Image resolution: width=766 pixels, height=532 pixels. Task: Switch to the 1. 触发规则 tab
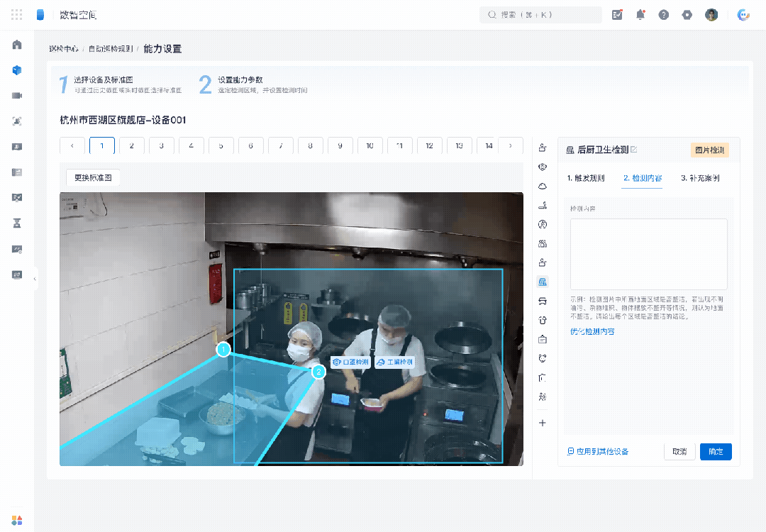pyautogui.click(x=586, y=178)
